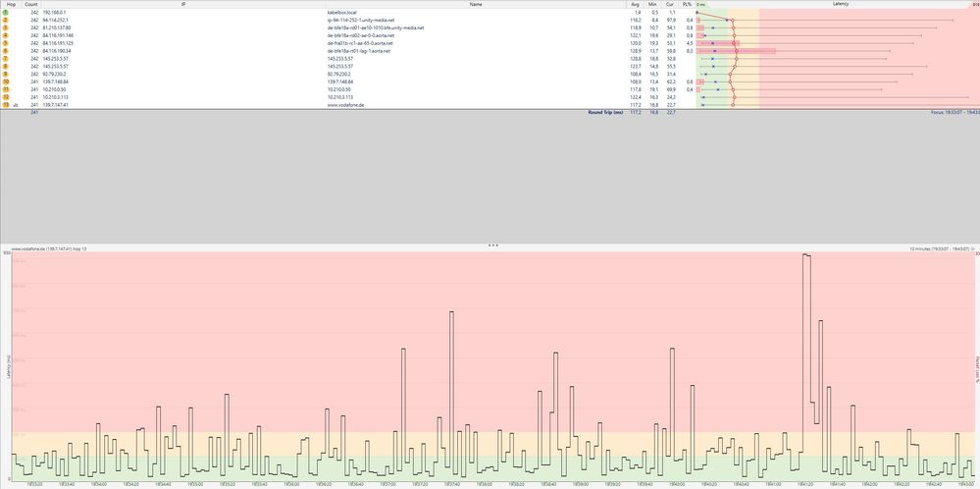Click the packet loss value 4,5 for hop 5
Image resolution: width=980 pixels, height=489 pixels.
pyautogui.click(x=690, y=43)
